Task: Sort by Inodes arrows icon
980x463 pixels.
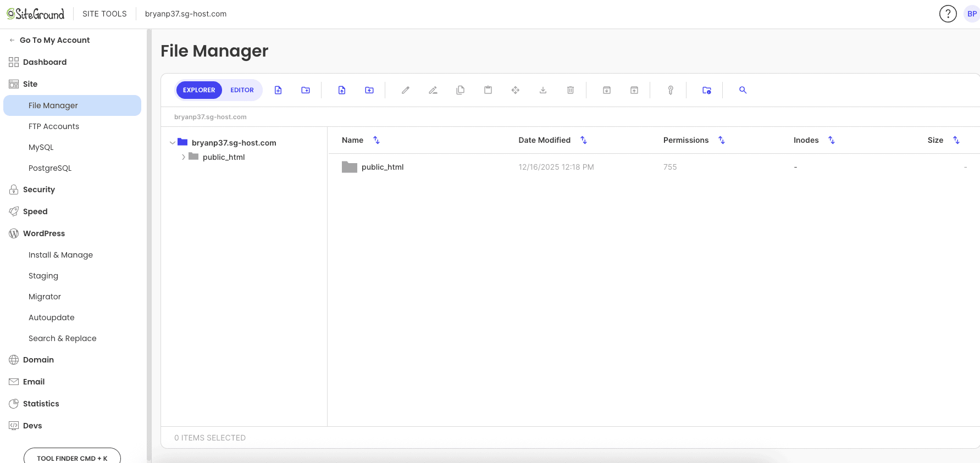Action: click(832, 140)
